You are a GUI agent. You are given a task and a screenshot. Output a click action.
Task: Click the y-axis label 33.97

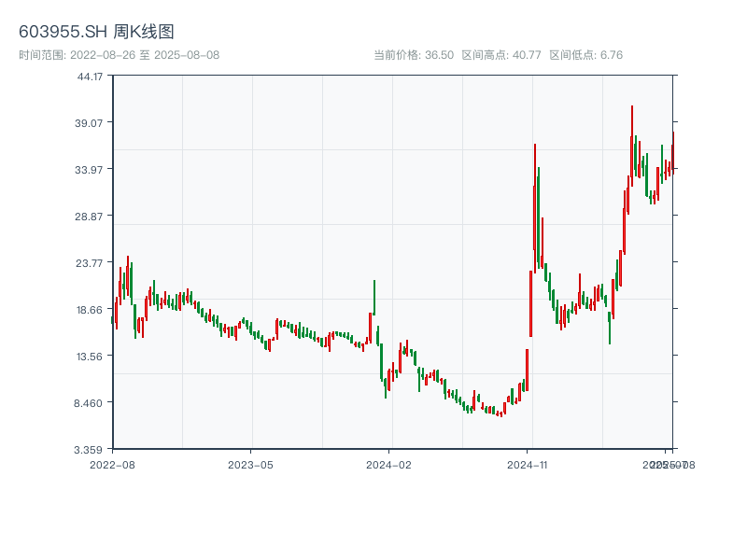pos(89,170)
